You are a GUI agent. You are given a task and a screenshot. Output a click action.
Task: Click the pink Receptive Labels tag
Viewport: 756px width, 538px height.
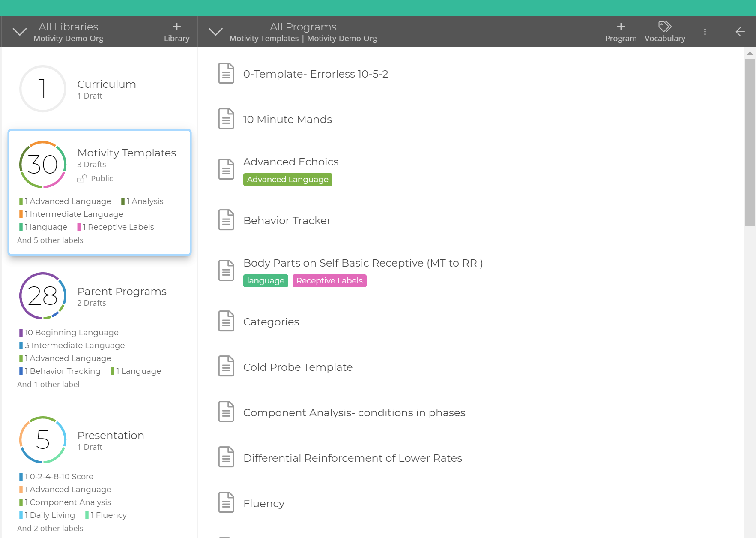click(x=329, y=281)
